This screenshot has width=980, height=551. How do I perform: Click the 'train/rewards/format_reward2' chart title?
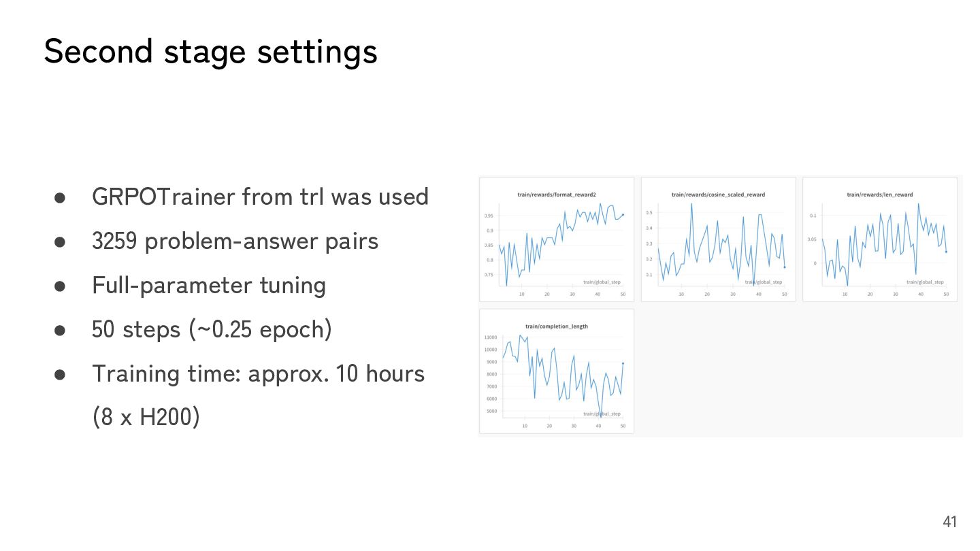tap(556, 195)
